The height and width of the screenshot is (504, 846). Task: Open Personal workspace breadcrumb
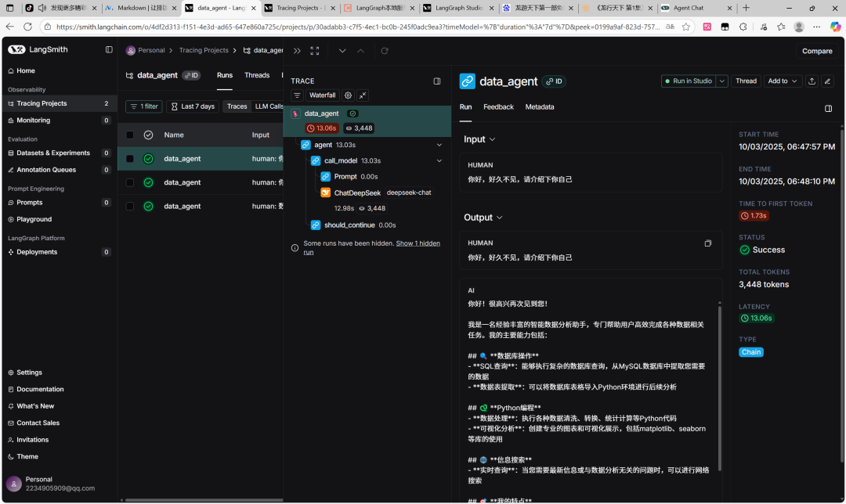(x=146, y=50)
